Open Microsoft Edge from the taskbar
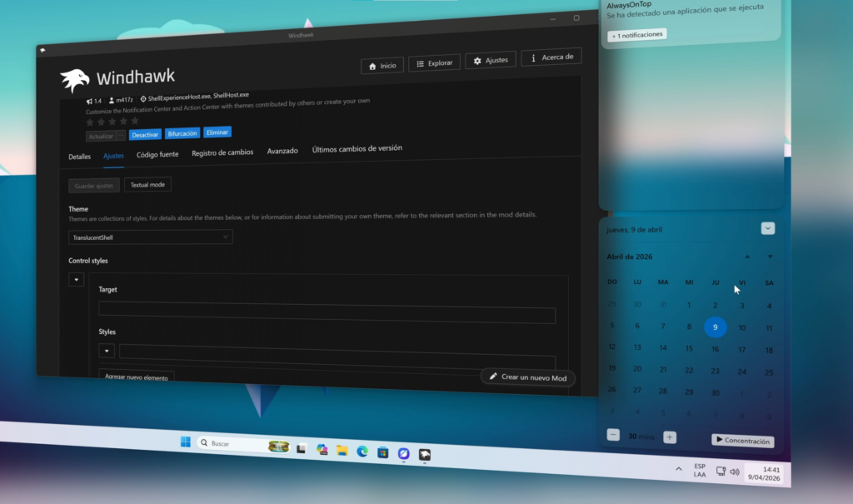The width and height of the screenshot is (853, 504). (x=362, y=452)
